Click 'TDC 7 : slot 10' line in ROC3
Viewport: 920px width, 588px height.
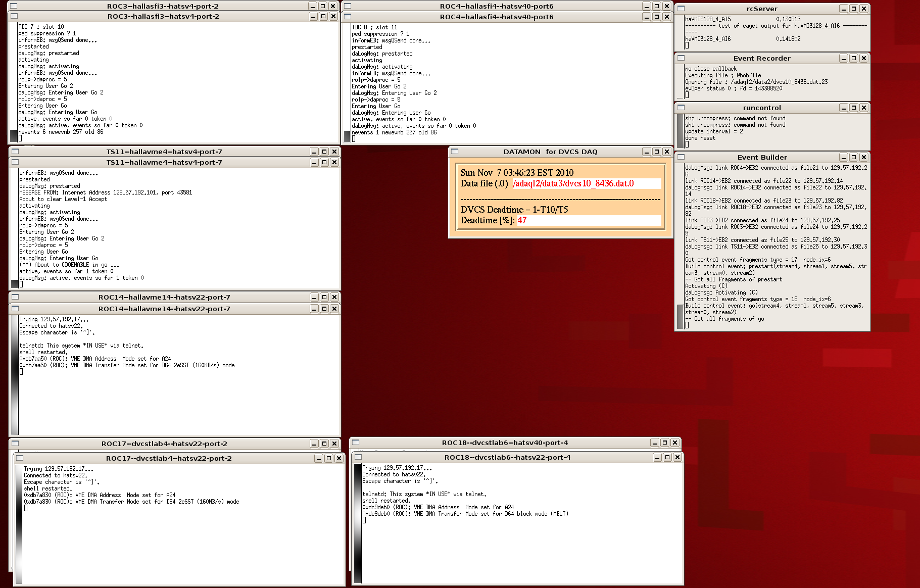click(41, 27)
